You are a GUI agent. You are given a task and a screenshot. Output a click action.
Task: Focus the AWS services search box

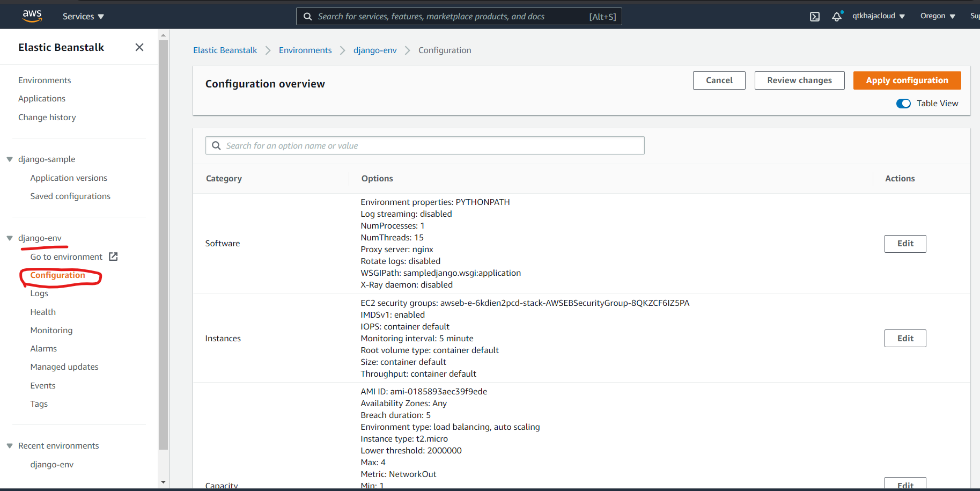[x=459, y=17]
